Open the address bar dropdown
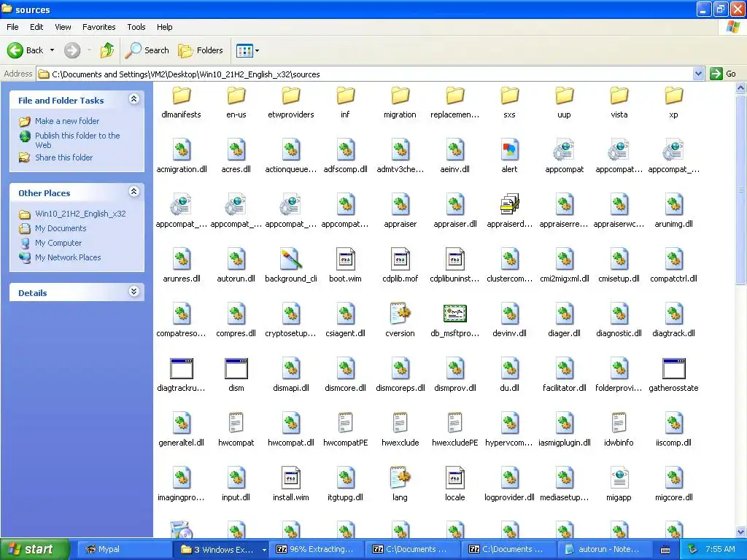This screenshot has width=747, height=560. [x=698, y=74]
